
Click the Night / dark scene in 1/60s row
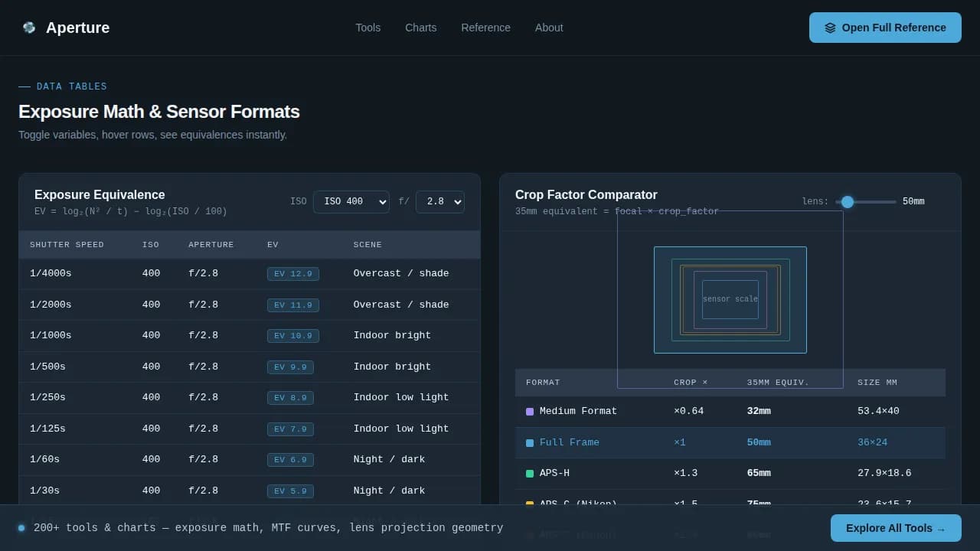tap(389, 459)
